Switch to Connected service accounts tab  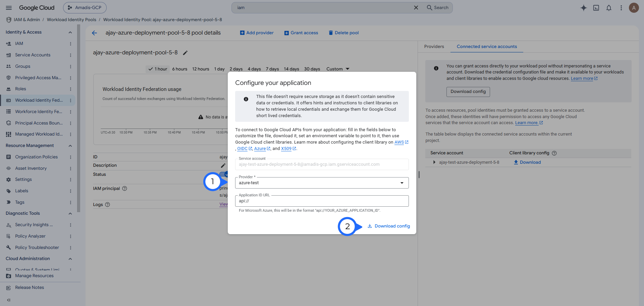point(487,47)
